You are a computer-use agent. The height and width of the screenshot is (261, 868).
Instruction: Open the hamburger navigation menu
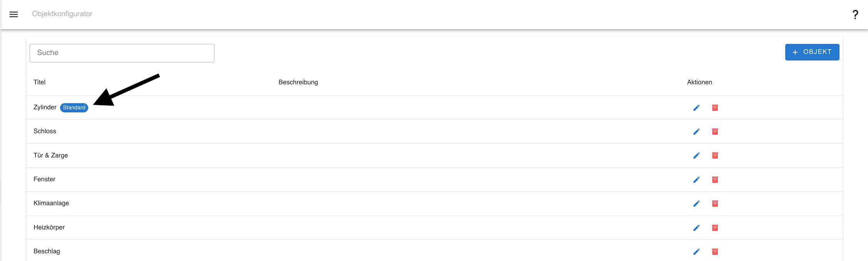click(14, 14)
